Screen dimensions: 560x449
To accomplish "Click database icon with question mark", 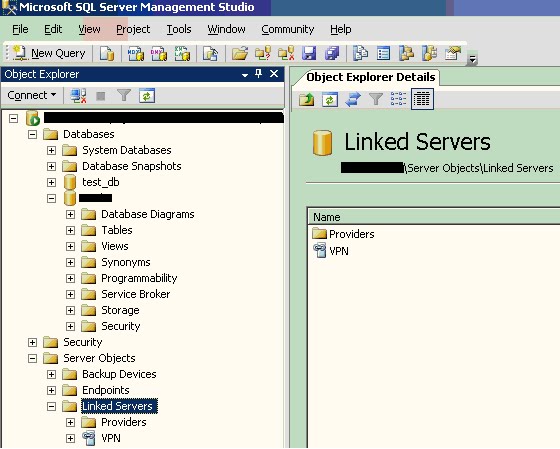I will [263, 54].
